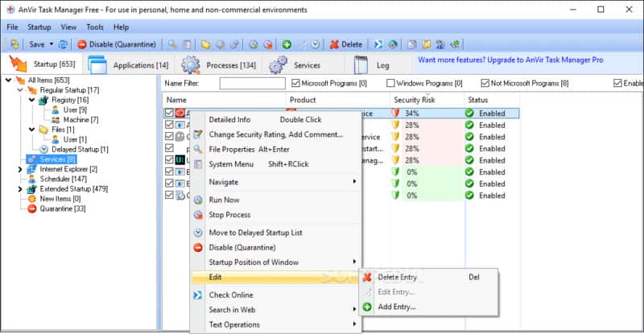Expand the Extended Startup tree node

20,189
